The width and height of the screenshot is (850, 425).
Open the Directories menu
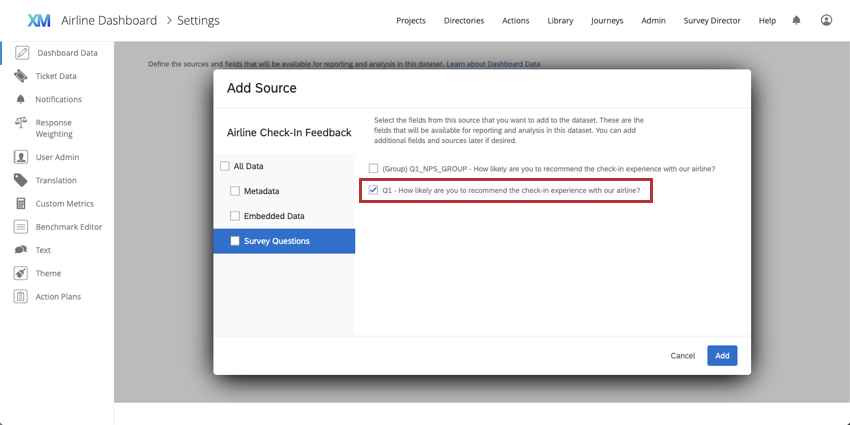[464, 21]
